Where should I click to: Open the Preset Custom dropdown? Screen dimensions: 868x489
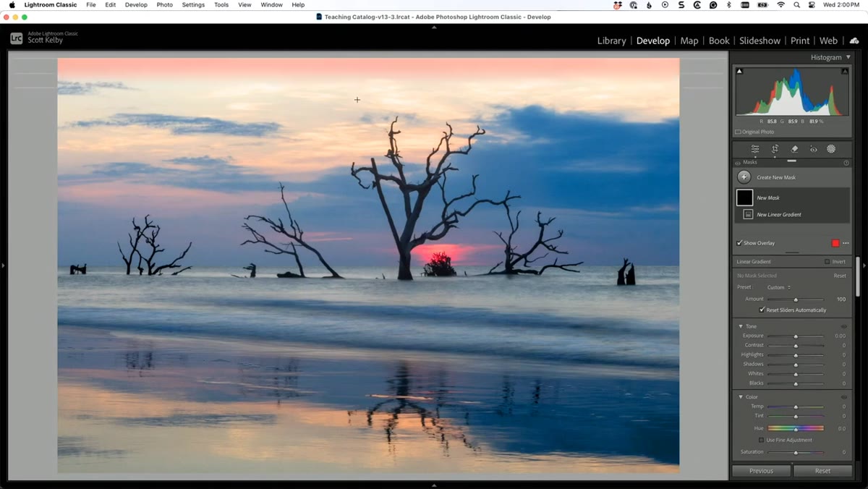[x=779, y=287]
